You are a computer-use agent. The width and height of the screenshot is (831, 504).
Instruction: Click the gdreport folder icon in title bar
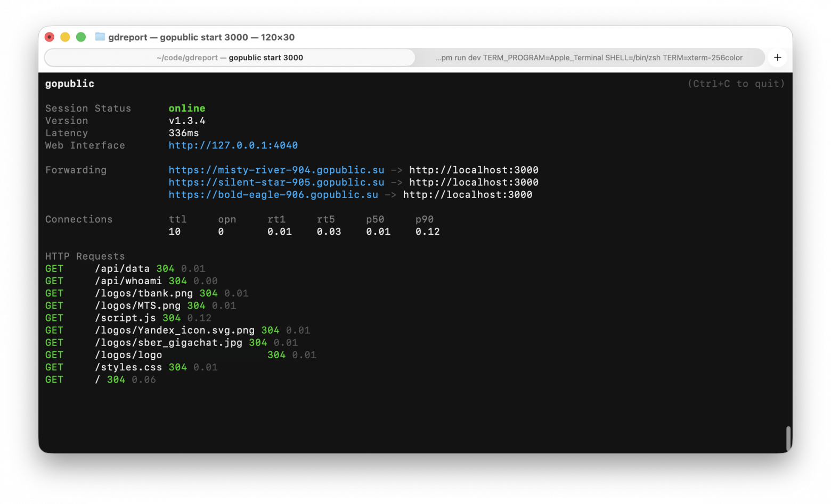100,37
